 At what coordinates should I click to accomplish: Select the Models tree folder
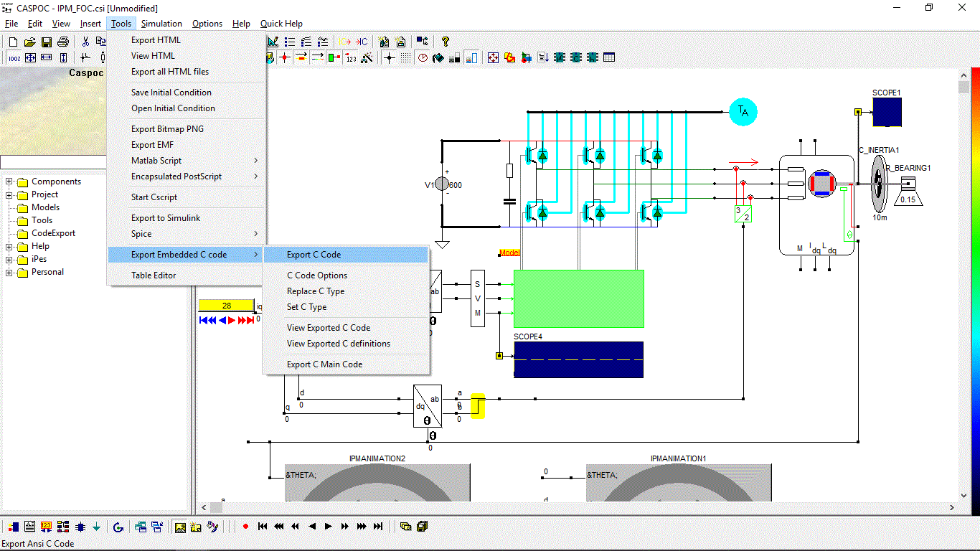point(45,207)
